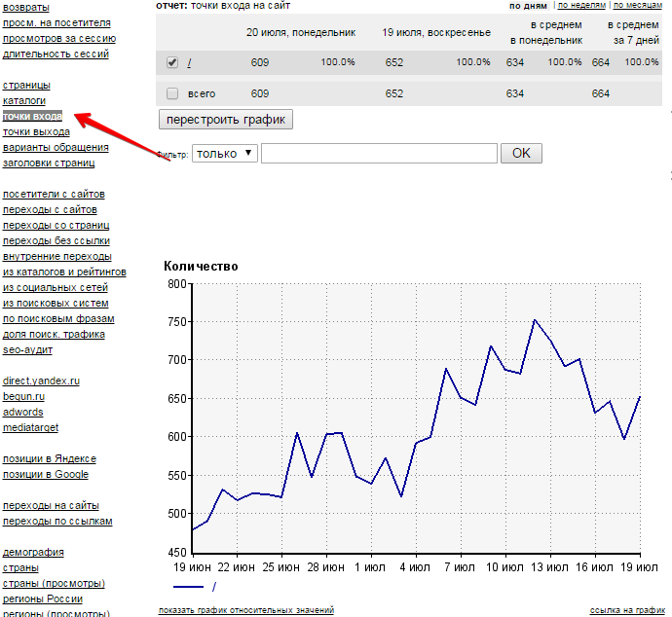Click 'показать график относительных значений' link

coord(245,610)
